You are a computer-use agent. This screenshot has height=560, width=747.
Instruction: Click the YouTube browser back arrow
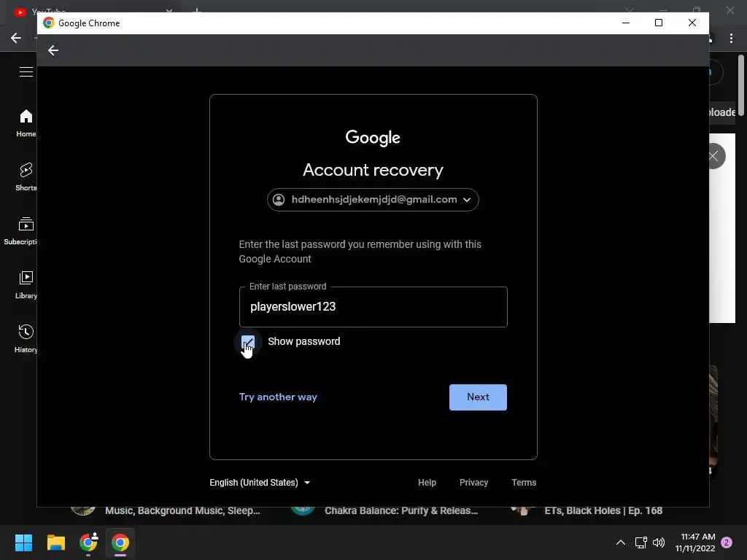[x=16, y=38]
